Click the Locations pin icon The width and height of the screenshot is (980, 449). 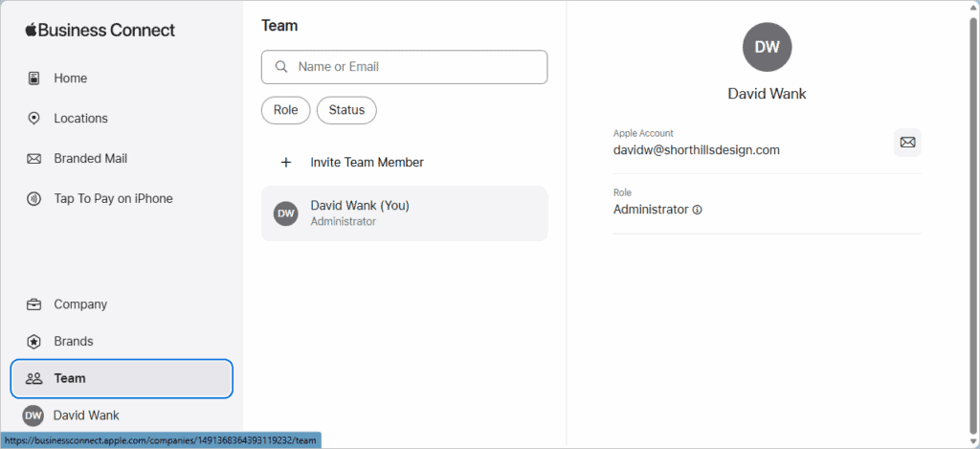pyautogui.click(x=34, y=119)
